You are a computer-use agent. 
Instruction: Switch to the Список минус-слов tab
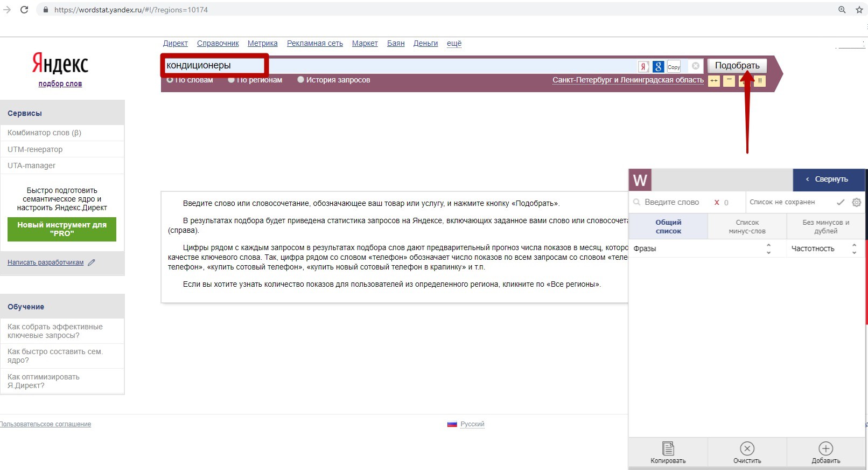[747, 226]
